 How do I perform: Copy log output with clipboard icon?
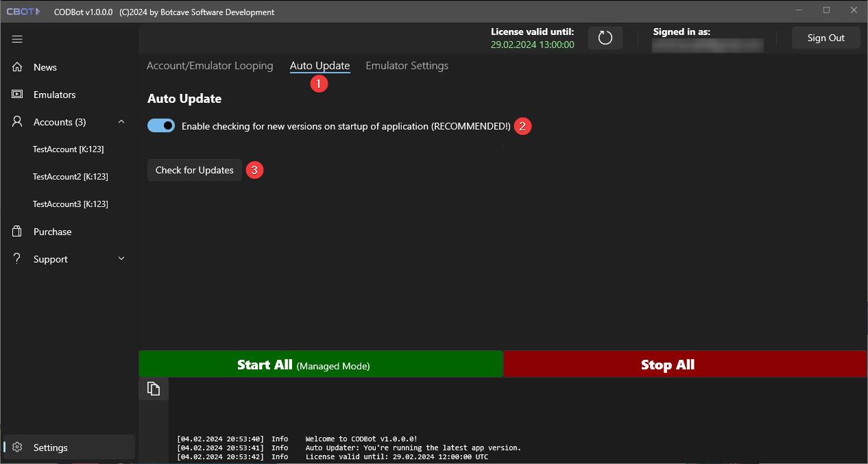(154, 389)
